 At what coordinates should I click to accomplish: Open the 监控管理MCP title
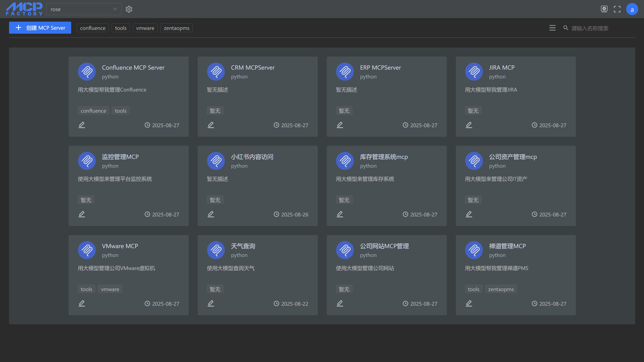tap(120, 157)
